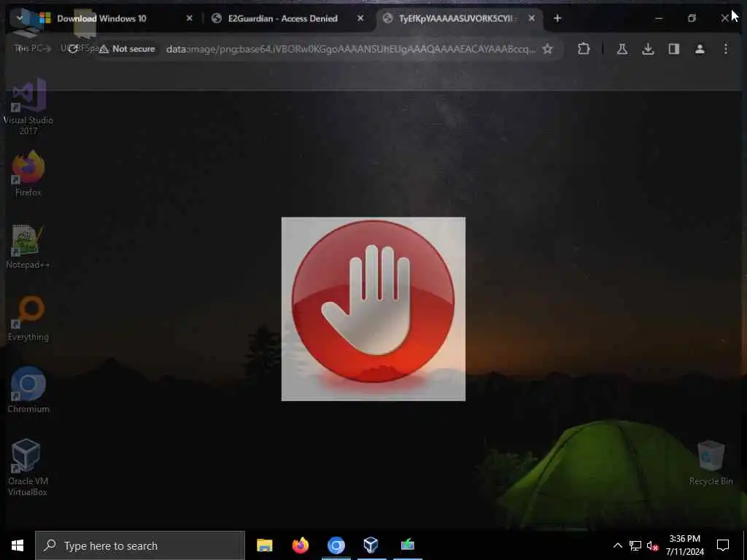Focus the address bar with data:image URL
This screenshot has height=560, width=747.
click(x=351, y=49)
